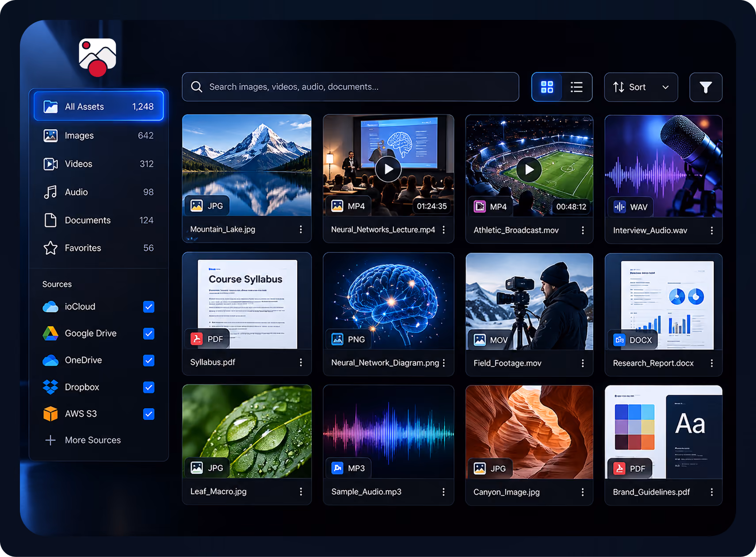Open options menu for Research_Report.docx
The image size is (756, 557).
[x=712, y=363]
